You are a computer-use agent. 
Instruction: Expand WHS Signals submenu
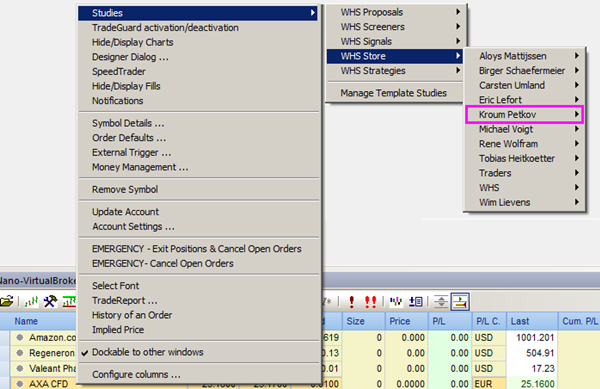click(395, 41)
